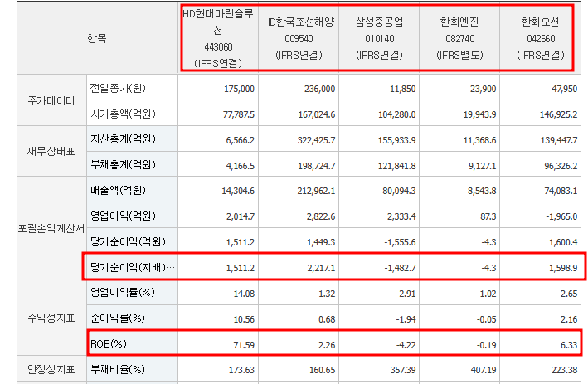The height and width of the screenshot is (384, 588).
Task: Select the 236,000 closing price cell
Action: (320, 89)
